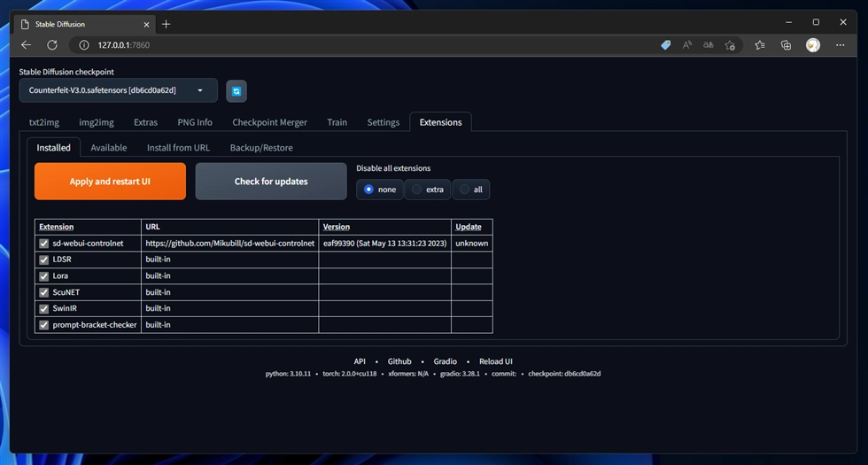The image size is (868, 465).
Task: Select the 'none' disable extensions option
Action: (x=380, y=190)
